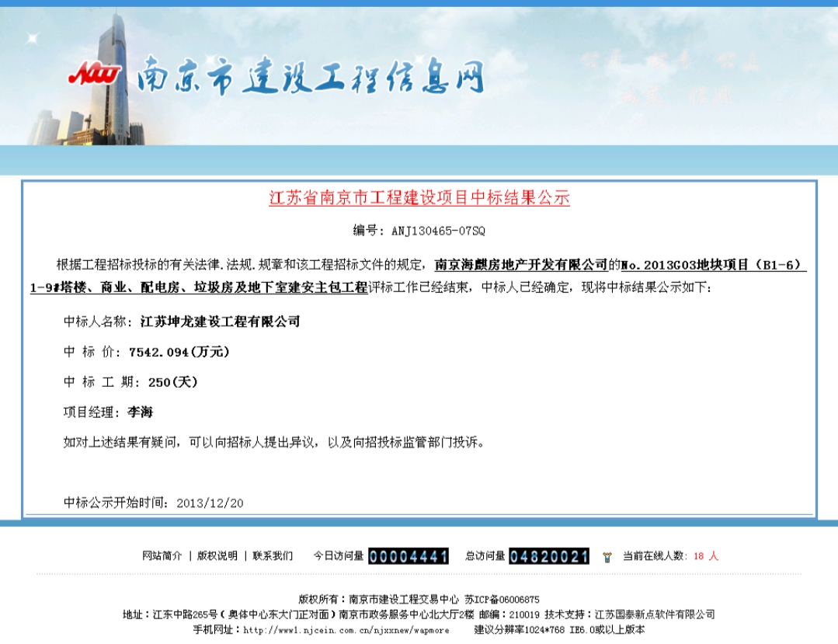The height and width of the screenshot is (644, 838).
Task: Click the construction period 250(天)
Action: 173,382
